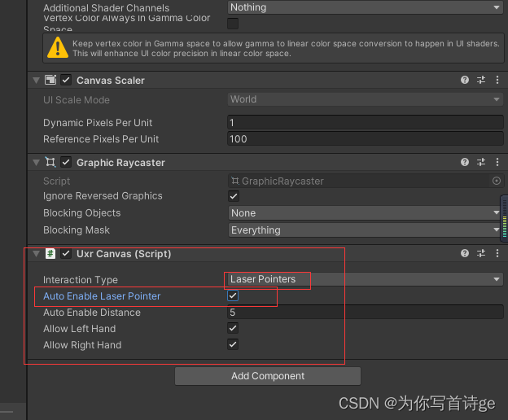Open the UI Scale Mode dropdown
Image resolution: width=508 pixels, height=420 pixels.
365,99
